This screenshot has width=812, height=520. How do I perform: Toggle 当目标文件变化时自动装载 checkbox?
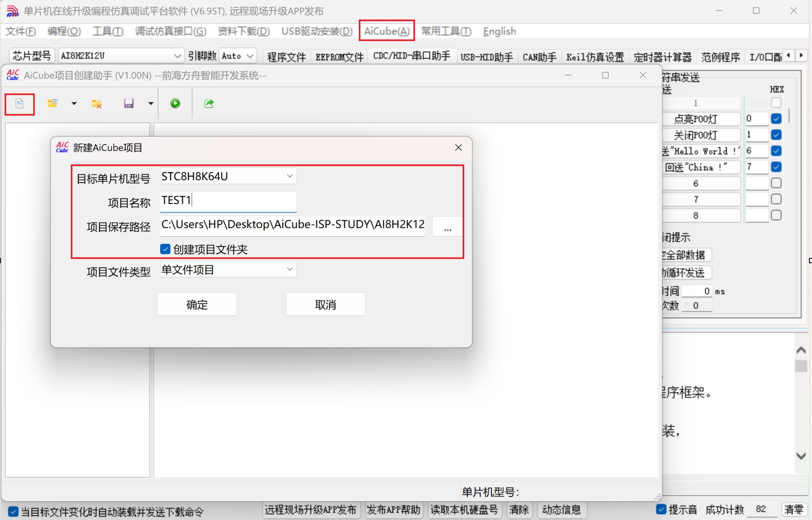[x=13, y=512]
